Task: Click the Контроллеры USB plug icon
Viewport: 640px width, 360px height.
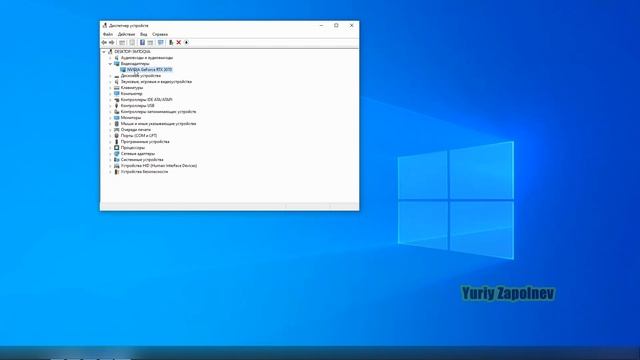Action: pyautogui.click(x=117, y=106)
